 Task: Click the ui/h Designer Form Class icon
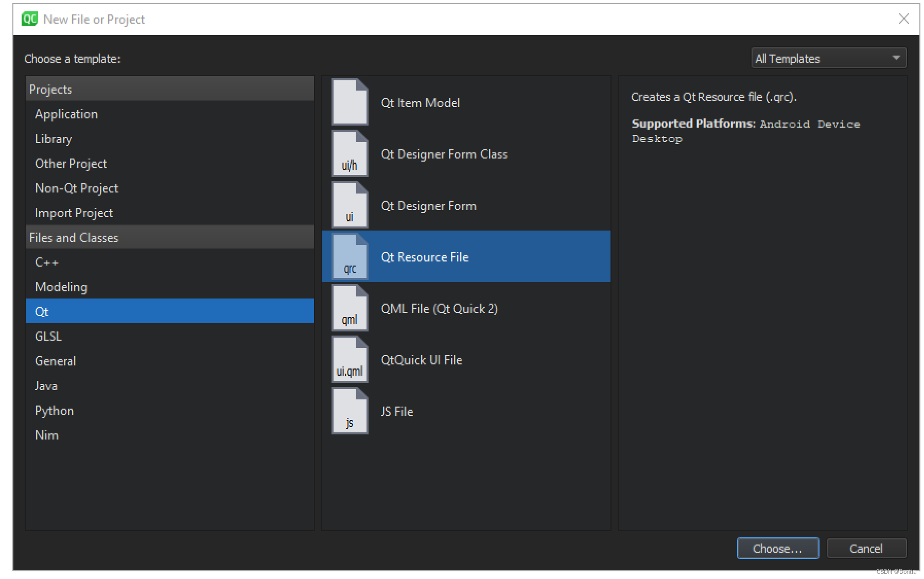coord(350,153)
